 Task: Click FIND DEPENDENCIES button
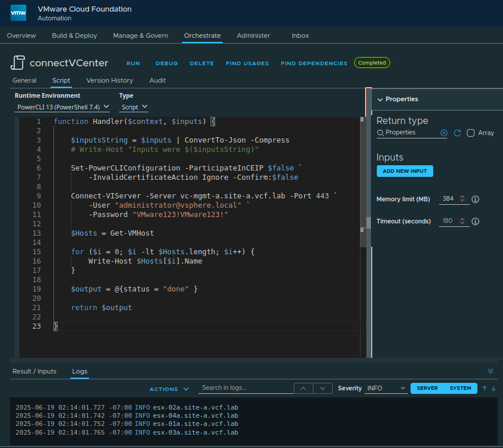(x=314, y=63)
